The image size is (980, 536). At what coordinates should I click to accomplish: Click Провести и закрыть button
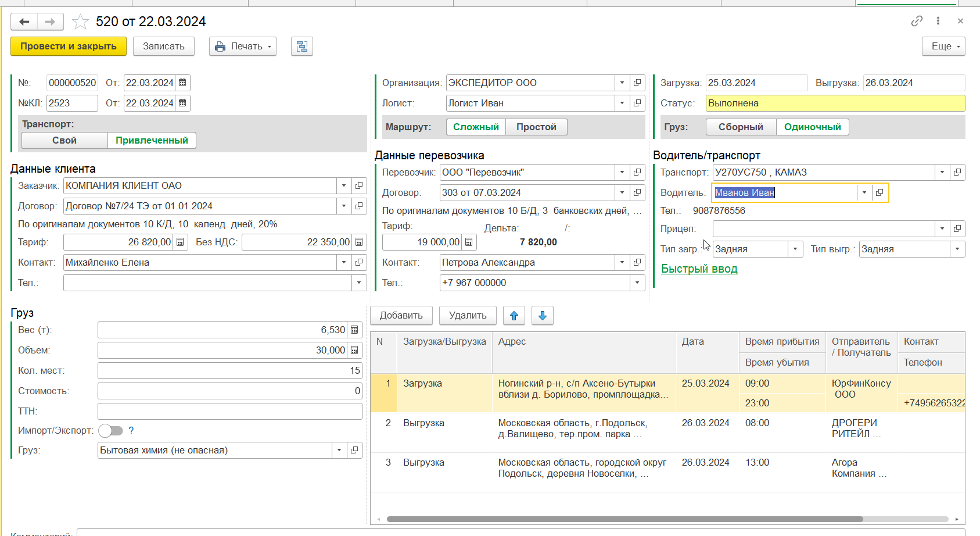(69, 47)
